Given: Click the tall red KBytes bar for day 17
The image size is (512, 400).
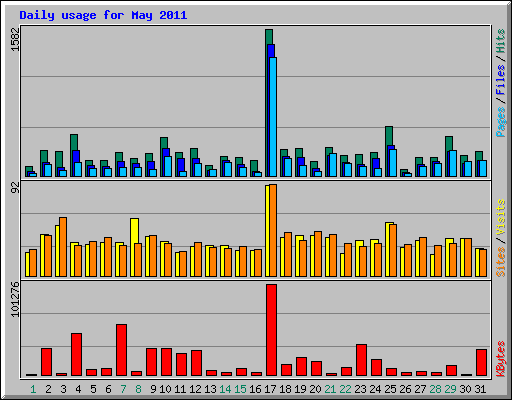Looking at the screenshot, I should coord(271,330).
